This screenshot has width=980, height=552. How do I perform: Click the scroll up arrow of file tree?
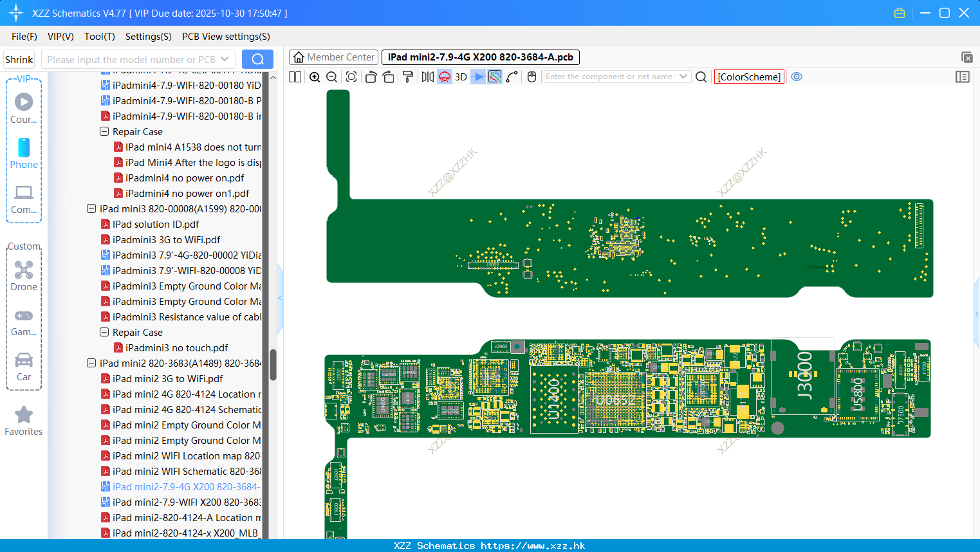coord(273,77)
